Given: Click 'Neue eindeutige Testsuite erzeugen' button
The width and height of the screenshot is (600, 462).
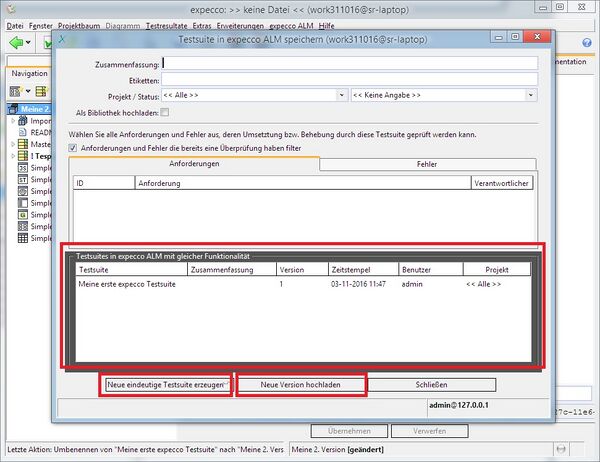Looking at the screenshot, I should pos(165,384).
